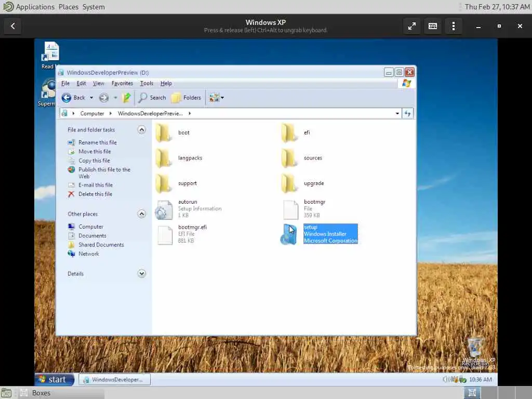Open the Forward history dropdown arrow
Screen dimensions: 532x399
pyautogui.click(x=115, y=98)
